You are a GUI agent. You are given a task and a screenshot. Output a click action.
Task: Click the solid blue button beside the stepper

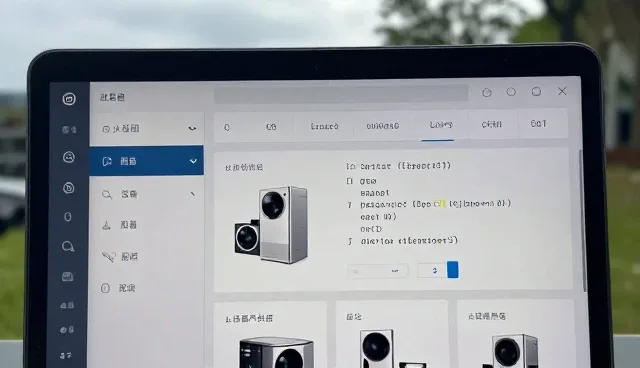pos(453,270)
